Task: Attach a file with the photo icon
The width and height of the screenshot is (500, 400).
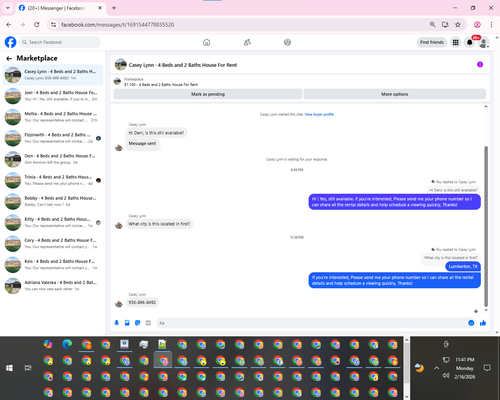Action: (127, 323)
